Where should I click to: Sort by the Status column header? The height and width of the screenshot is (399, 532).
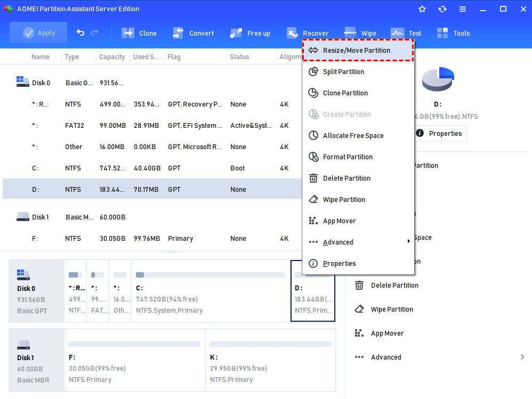pos(239,56)
